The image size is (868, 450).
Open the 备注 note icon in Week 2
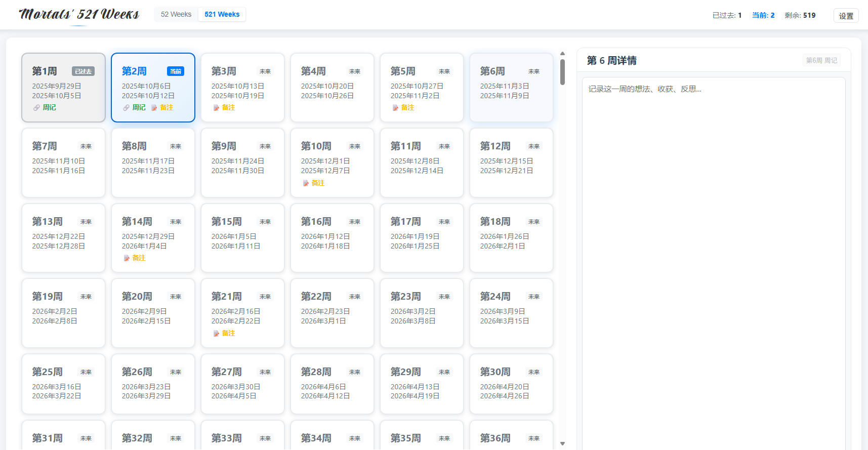point(154,108)
